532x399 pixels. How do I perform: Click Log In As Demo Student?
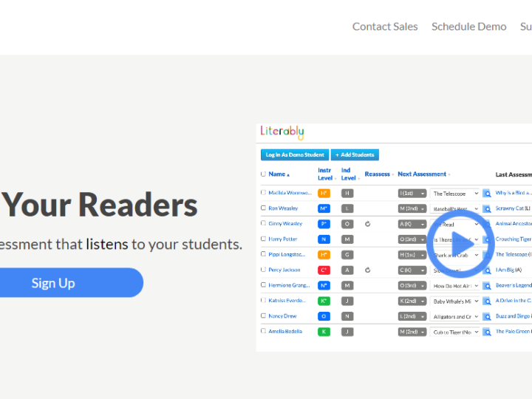[295, 154]
